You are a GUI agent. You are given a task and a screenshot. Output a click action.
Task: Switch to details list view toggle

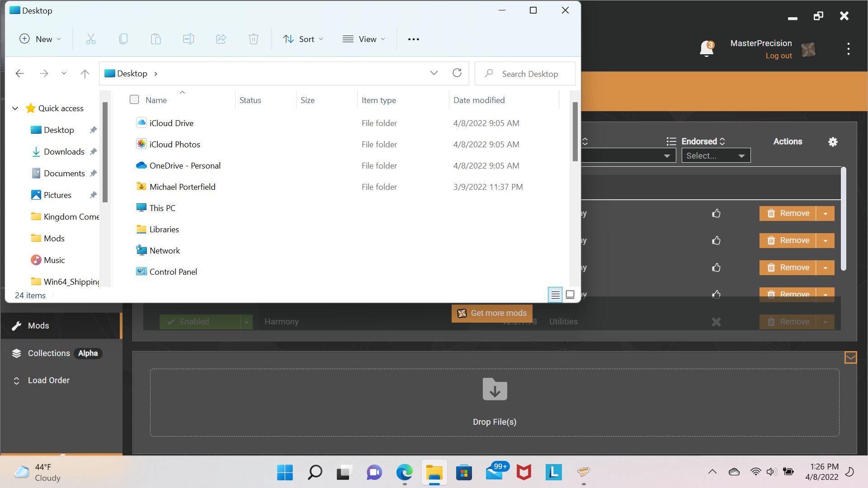point(555,295)
